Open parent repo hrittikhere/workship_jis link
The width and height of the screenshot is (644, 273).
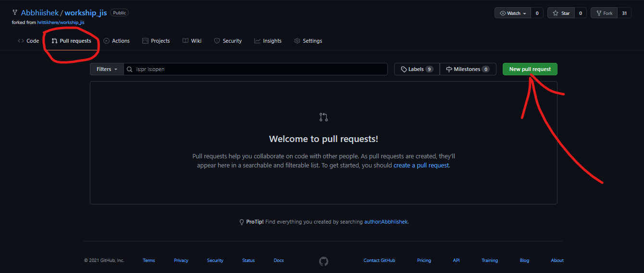[61, 22]
